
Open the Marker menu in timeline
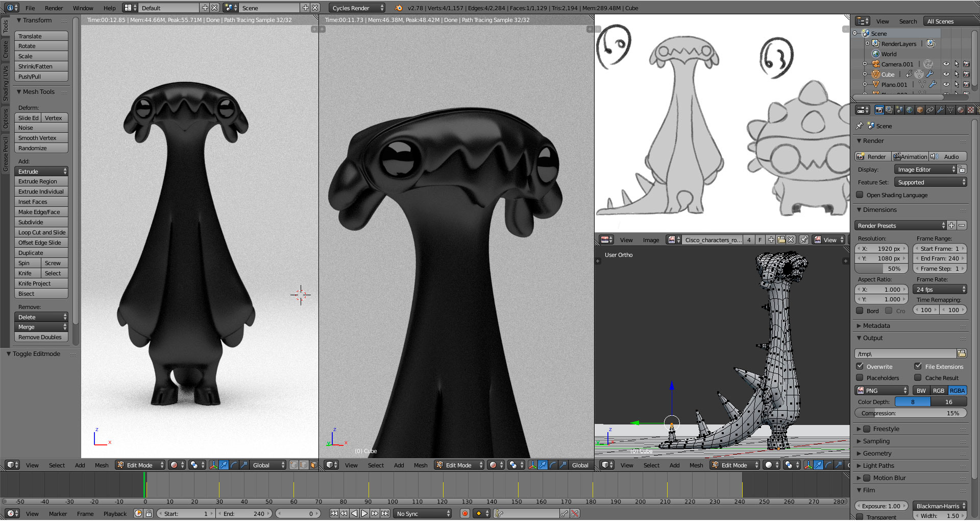tap(58, 513)
